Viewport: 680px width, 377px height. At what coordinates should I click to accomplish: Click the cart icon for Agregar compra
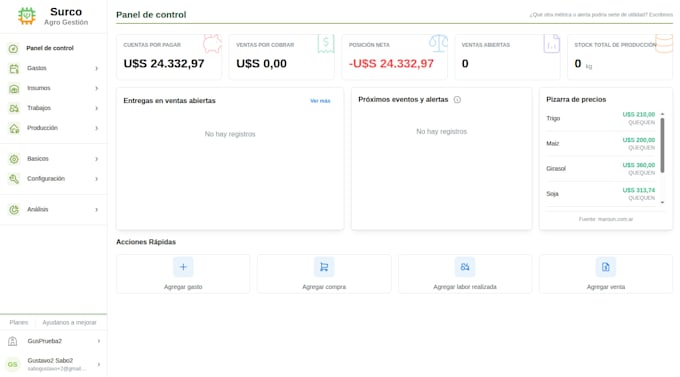click(x=324, y=267)
